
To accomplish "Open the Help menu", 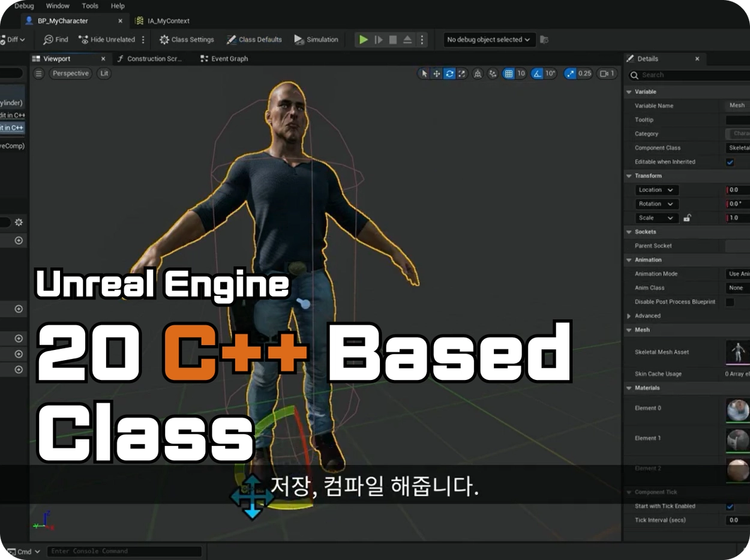I will tap(118, 6).
